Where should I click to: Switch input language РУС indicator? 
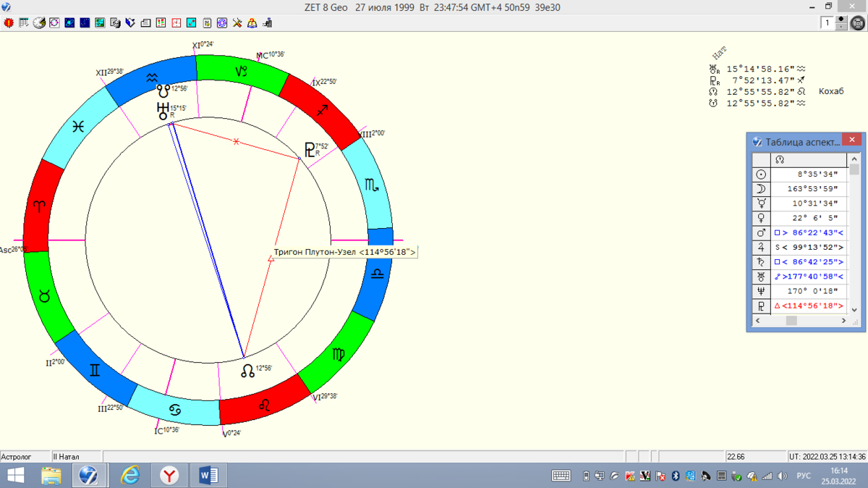tap(804, 476)
